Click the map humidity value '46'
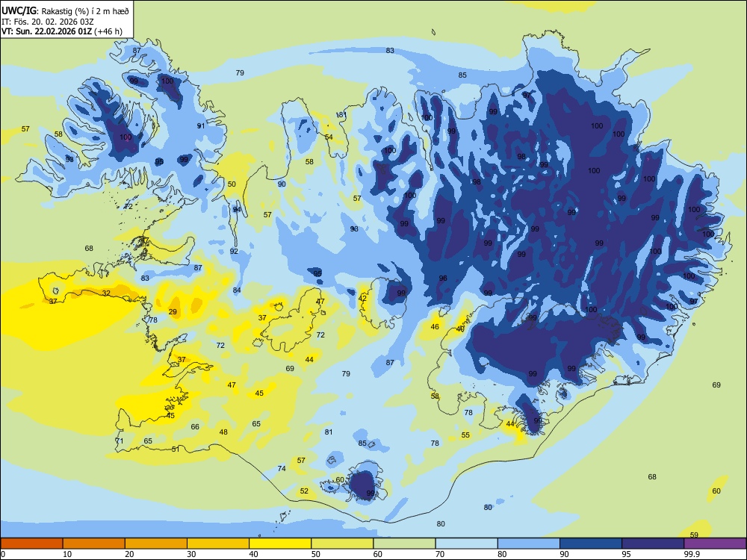The image size is (747, 560). (x=435, y=327)
